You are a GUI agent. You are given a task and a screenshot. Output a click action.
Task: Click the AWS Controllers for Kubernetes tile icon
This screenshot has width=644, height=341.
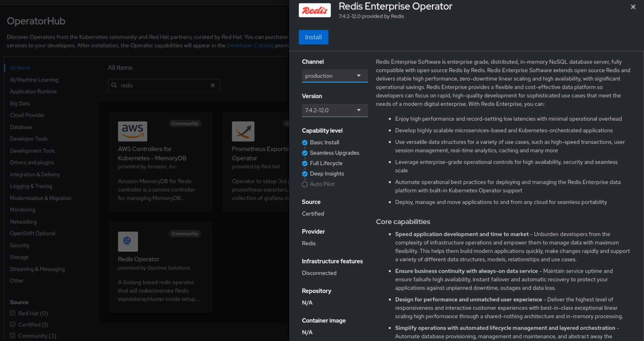132,131
